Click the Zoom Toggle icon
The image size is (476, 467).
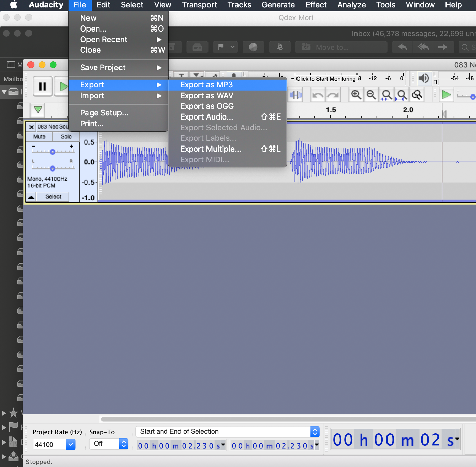(x=417, y=95)
